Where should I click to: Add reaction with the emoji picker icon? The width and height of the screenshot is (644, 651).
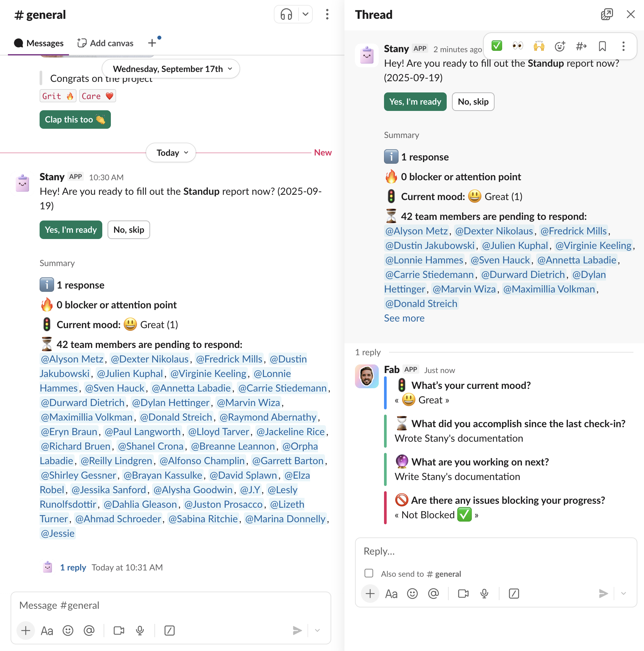[560, 46]
